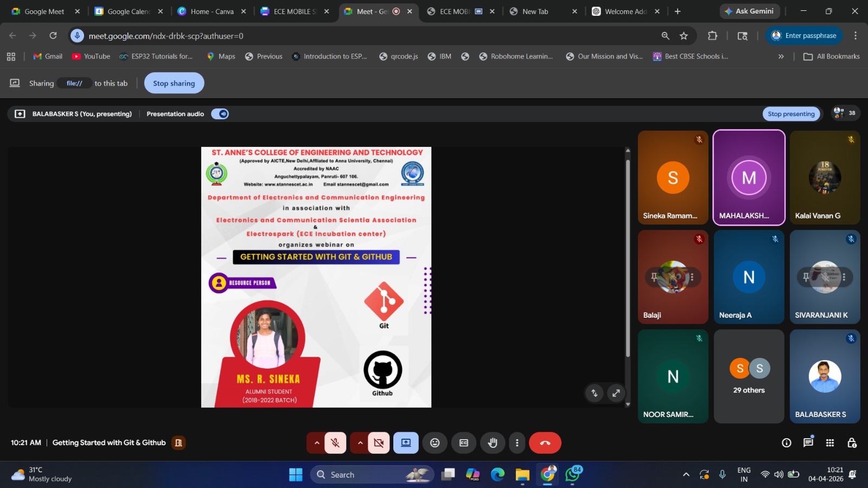Close the ECE MOBILE S browser tab
868x488 pixels.
click(x=327, y=11)
